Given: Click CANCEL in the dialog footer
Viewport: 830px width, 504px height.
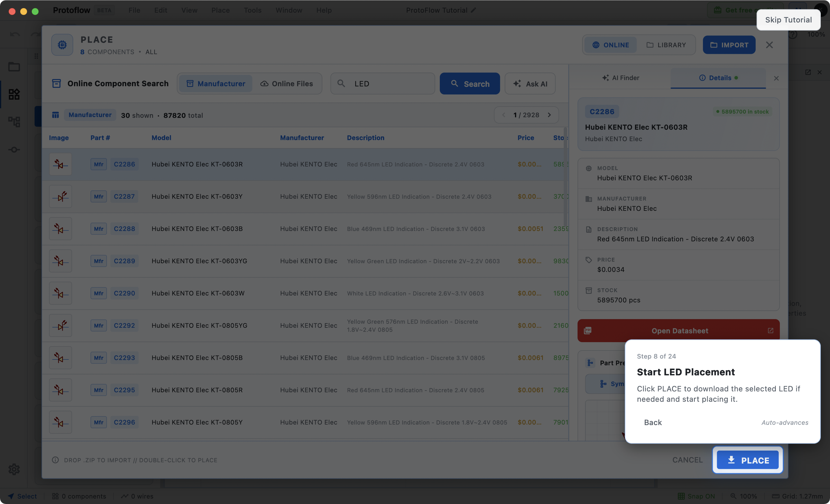Looking at the screenshot, I should 688,460.
